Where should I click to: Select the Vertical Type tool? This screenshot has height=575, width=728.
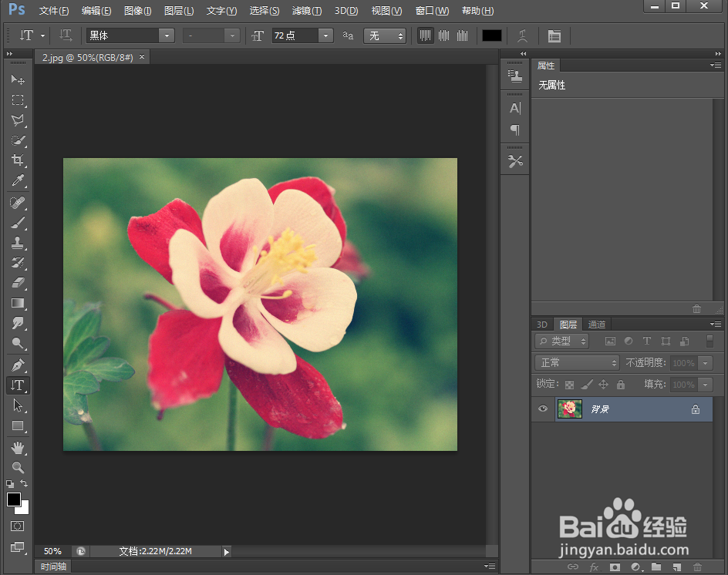[18, 385]
